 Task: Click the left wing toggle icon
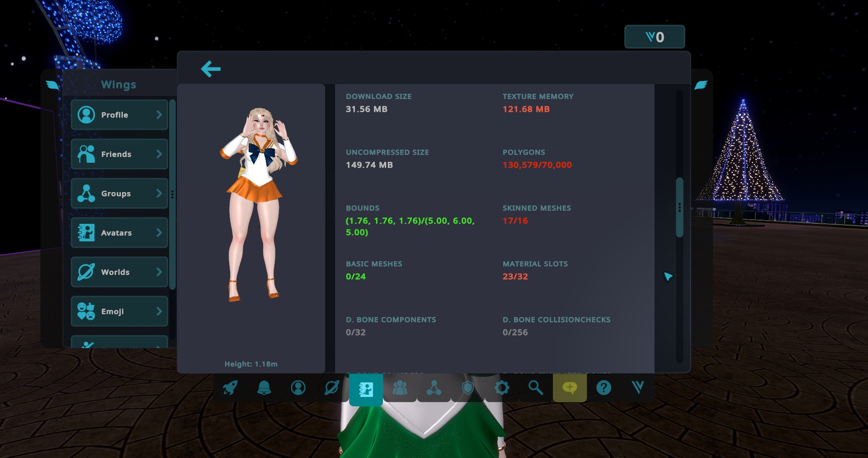tap(52, 85)
